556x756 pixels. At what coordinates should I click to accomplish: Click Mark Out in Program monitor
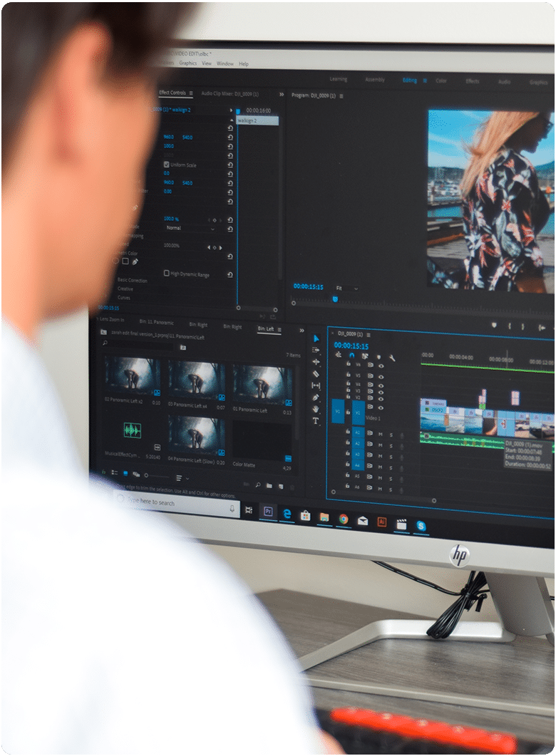522,327
